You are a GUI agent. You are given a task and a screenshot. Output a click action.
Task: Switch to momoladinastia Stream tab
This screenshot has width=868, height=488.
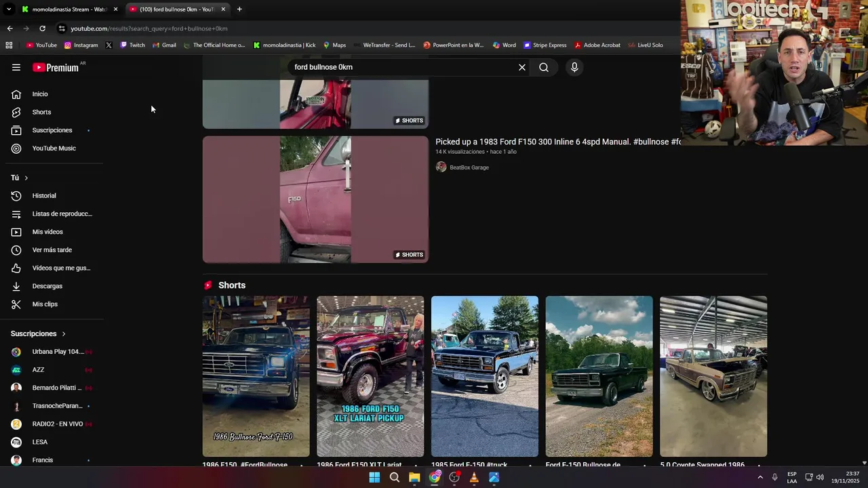point(69,9)
